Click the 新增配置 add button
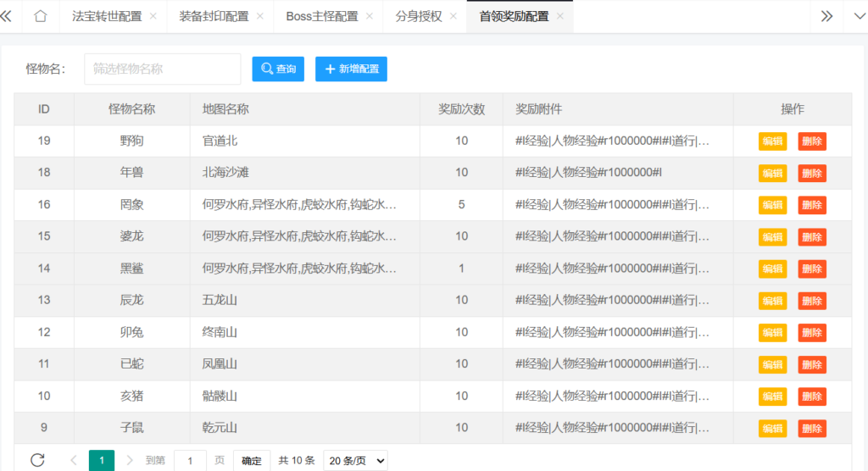Screen dimensions: 868x471 (x=351, y=69)
